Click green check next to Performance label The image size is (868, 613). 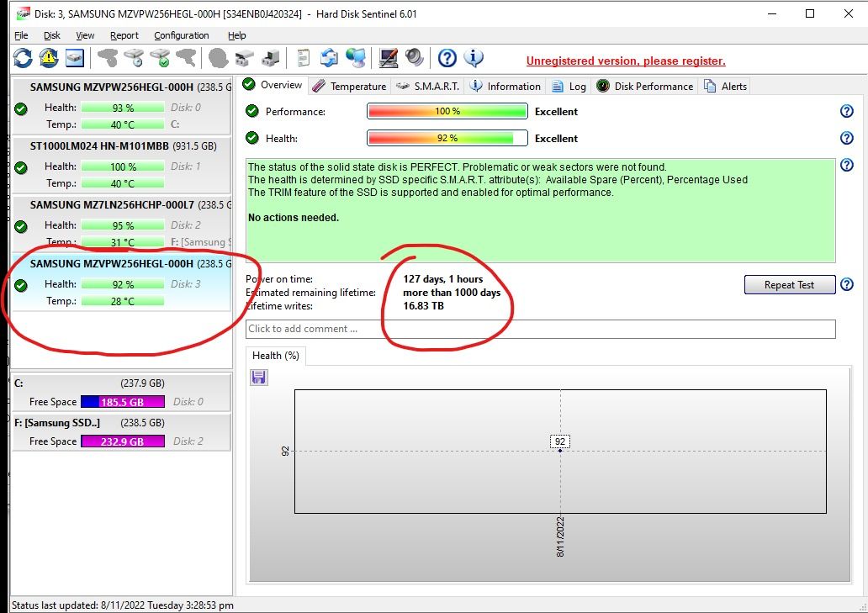point(251,111)
